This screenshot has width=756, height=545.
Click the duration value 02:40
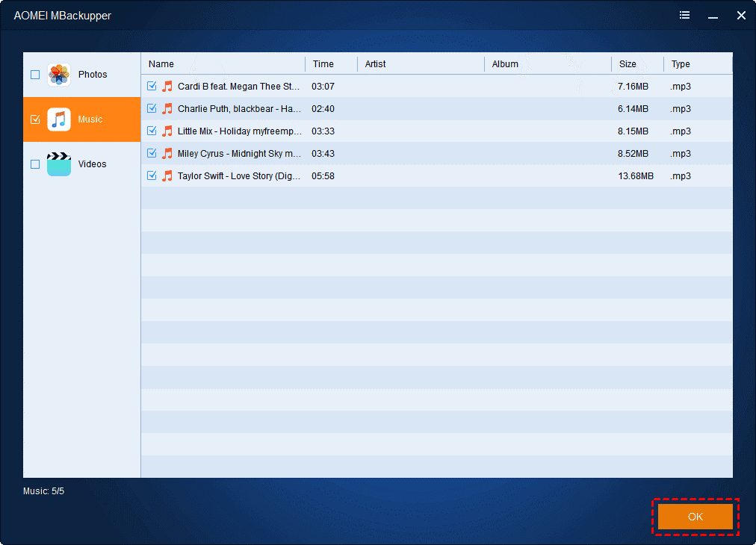pyautogui.click(x=323, y=109)
